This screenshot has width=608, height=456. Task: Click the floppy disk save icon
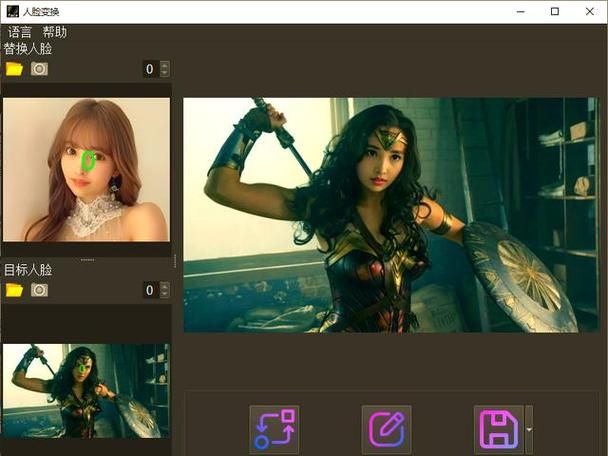(x=497, y=430)
